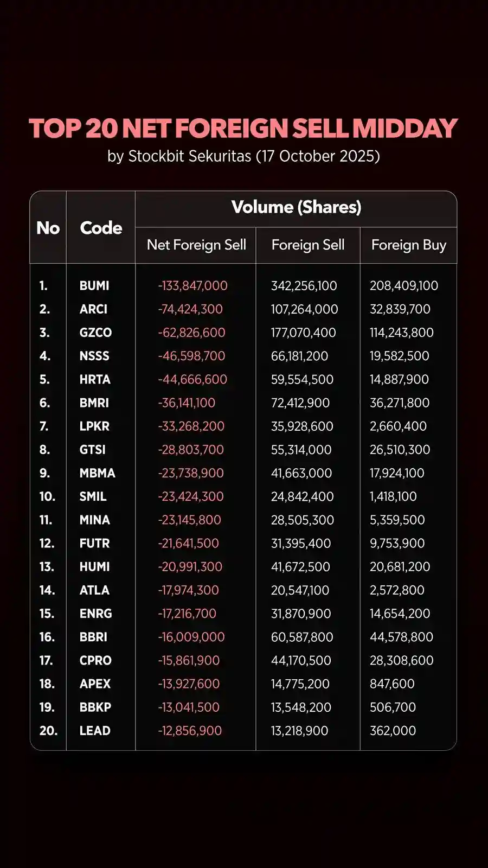Click the 'Foreign Buy' column header
Image resolution: width=488 pixels, height=868 pixels.
coord(409,245)
